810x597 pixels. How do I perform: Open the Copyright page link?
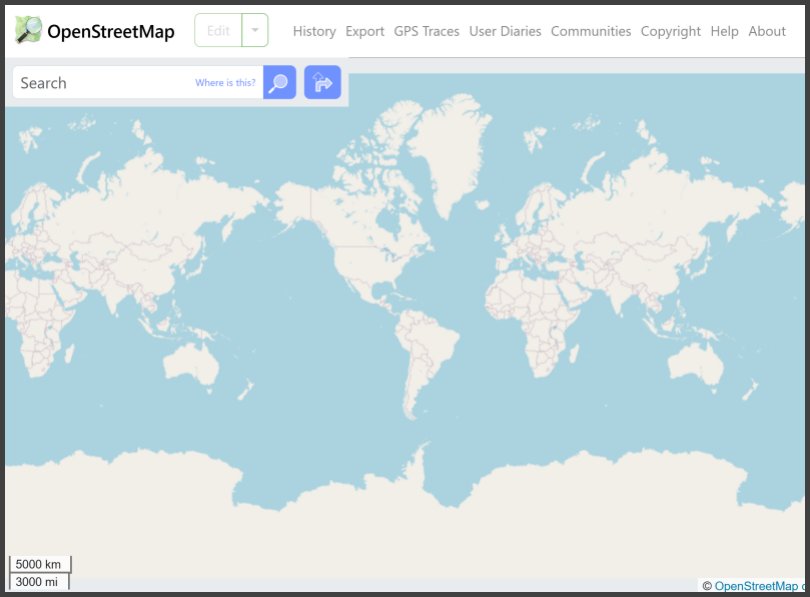tap(670, 31)
